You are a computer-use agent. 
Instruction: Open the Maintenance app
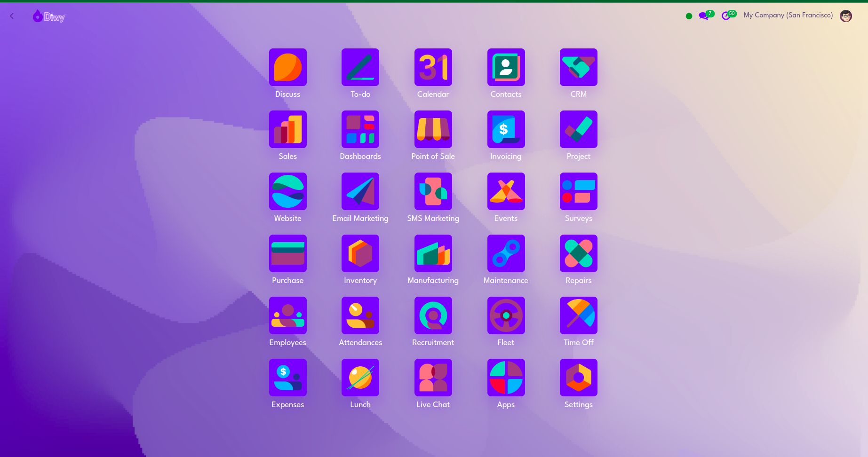(x=506, y=253)
